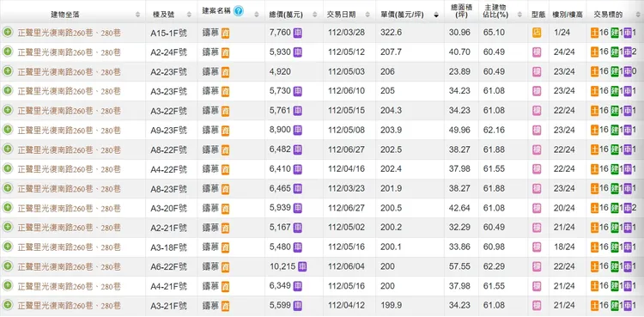Click the parking 車 icon beside 10,215
Viewport: 644px width, 317px height.
tap(302, 266)
